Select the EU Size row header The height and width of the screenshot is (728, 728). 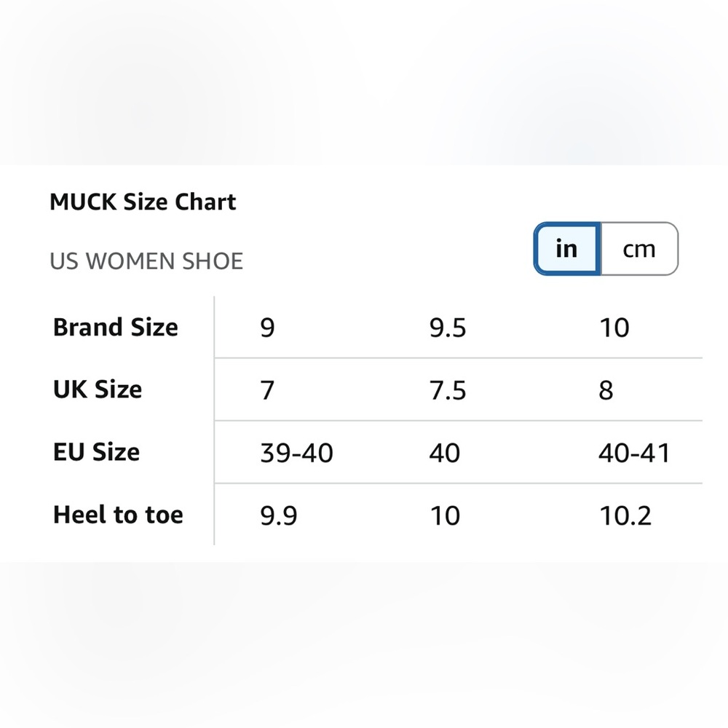pos(97,452)
